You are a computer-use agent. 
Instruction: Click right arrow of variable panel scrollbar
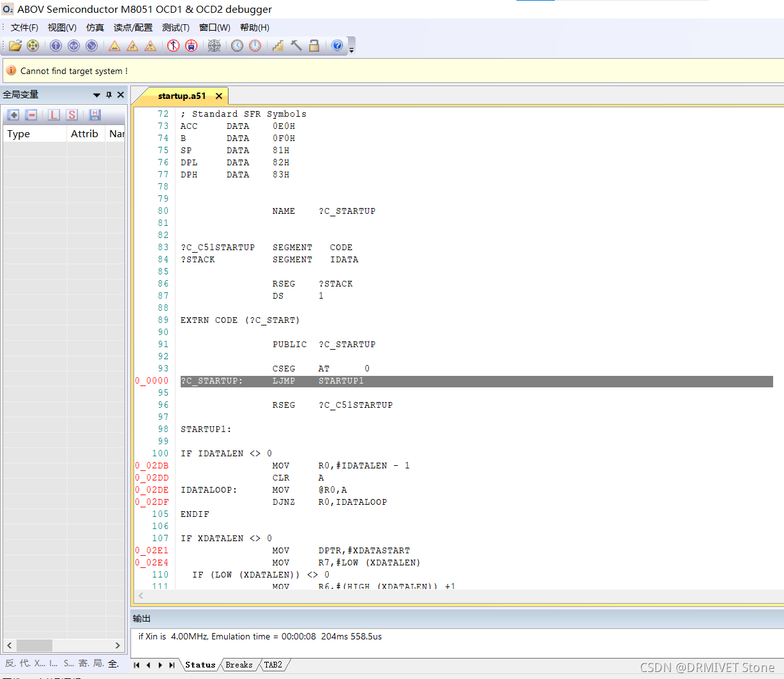click(x=117, y=645)
